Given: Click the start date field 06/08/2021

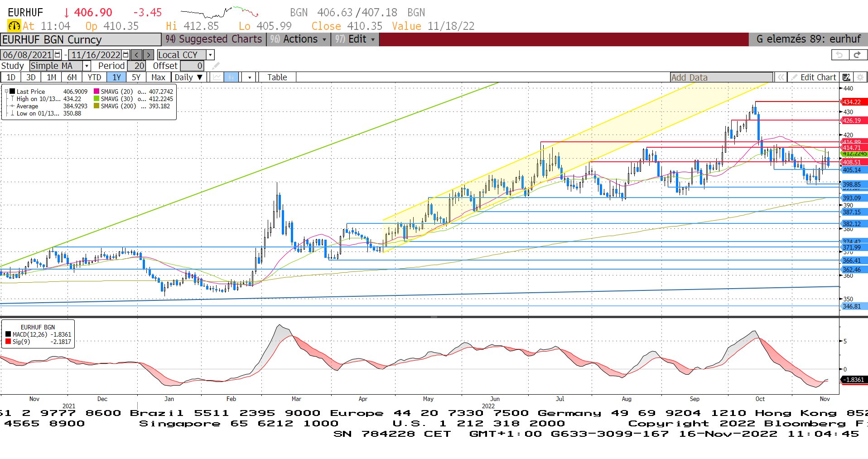Looking at the screenshot, I should [x=27, y=55].
